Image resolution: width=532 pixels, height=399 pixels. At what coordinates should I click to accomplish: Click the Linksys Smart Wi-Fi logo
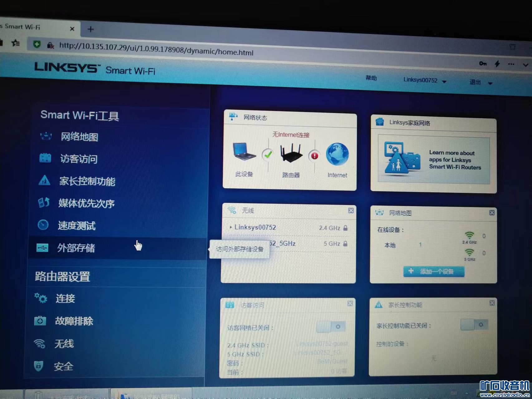click(x=95, y=69)
